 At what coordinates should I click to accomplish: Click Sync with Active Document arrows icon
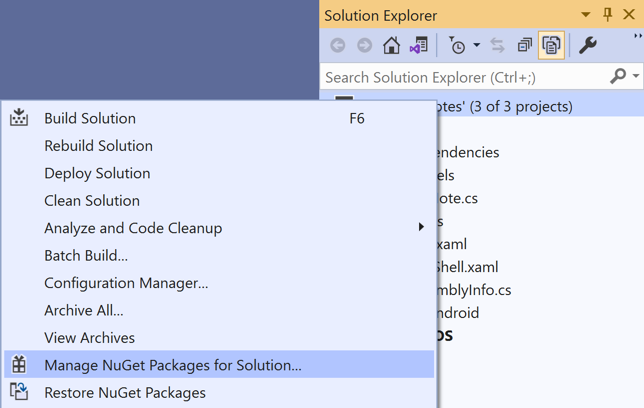pos(498,45)
